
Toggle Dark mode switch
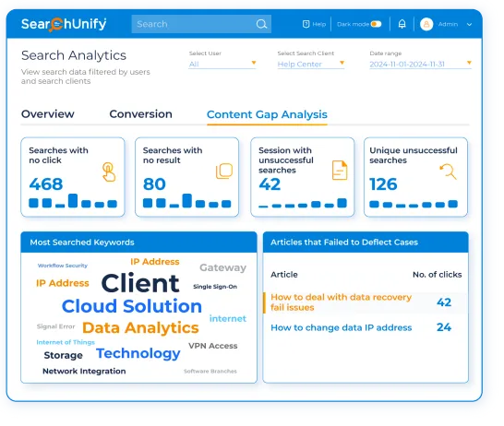pos(376,24)
